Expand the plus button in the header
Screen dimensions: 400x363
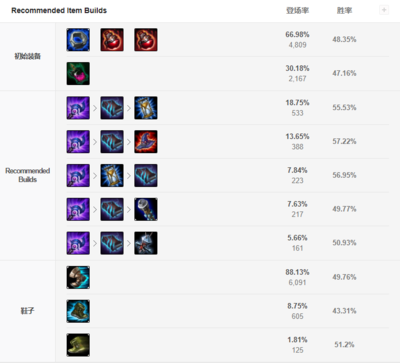click(x=384, y=10)
